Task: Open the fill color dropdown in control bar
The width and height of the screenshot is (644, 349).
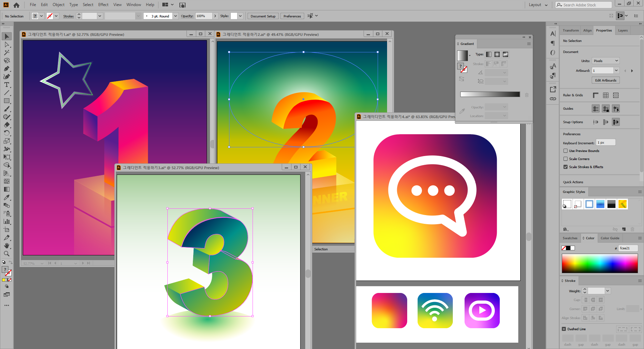Action: [x=42, y=16]
